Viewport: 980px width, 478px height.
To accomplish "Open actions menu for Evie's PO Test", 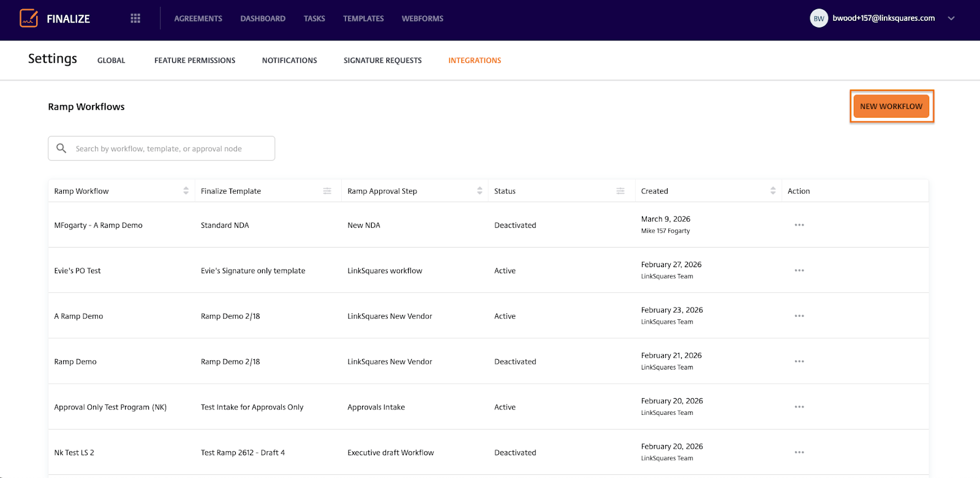I will pyautogui.click(x=799, y=270).
